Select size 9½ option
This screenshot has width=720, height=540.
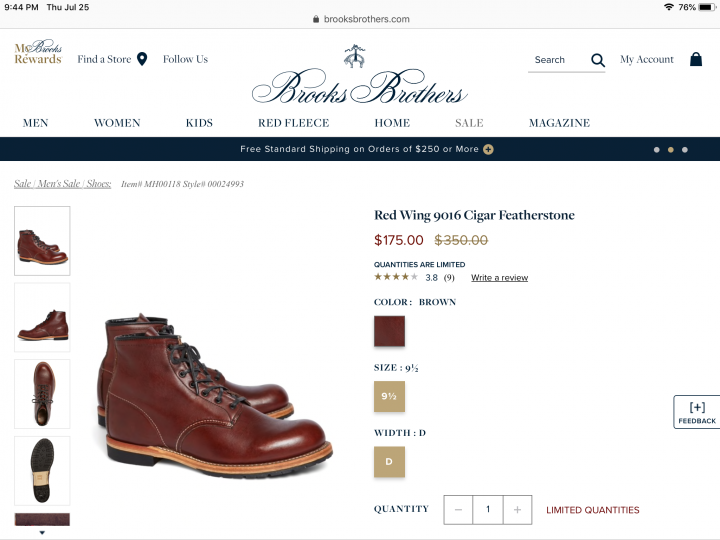click(389, 396)
